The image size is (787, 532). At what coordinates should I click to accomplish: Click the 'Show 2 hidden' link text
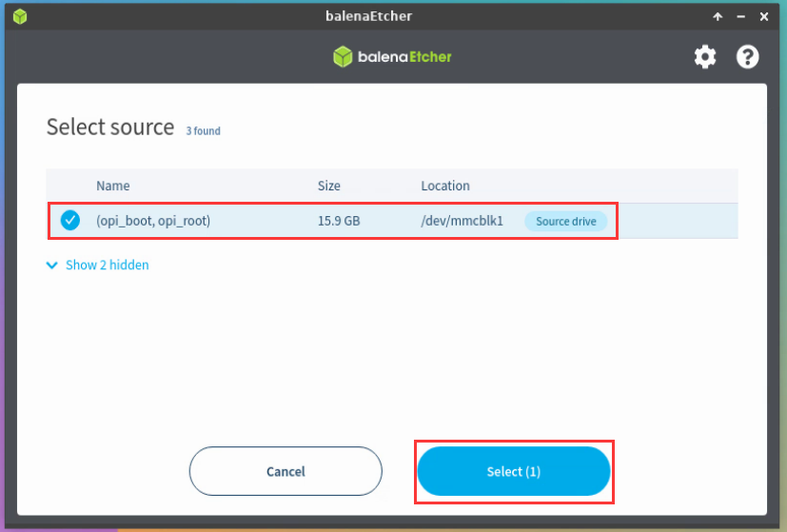[x=107, y=266]
